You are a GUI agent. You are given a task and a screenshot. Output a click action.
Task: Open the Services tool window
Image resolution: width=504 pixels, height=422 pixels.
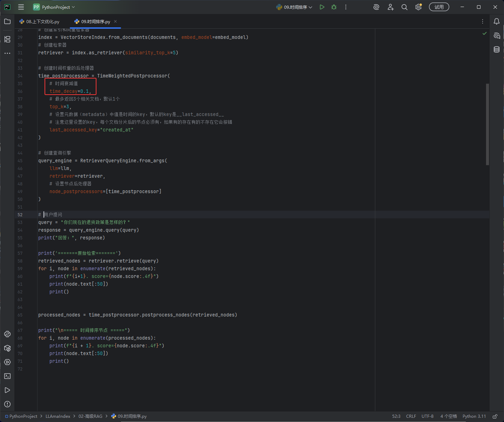point(7,362)
